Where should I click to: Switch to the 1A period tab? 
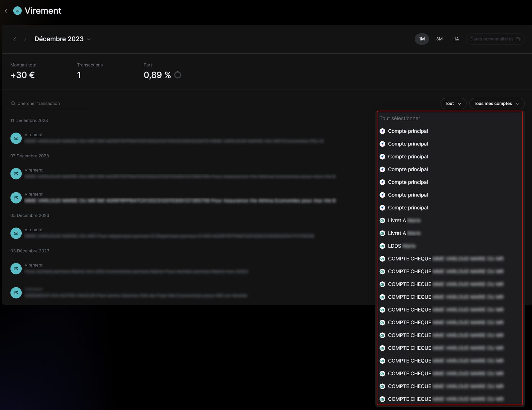pos(456,39)
